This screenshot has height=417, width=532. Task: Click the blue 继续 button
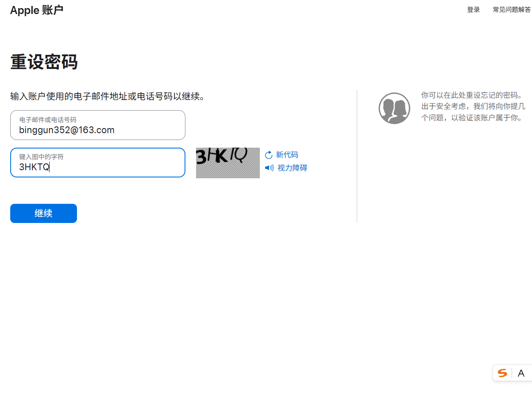pyautogui.click(x=43, y=213)
